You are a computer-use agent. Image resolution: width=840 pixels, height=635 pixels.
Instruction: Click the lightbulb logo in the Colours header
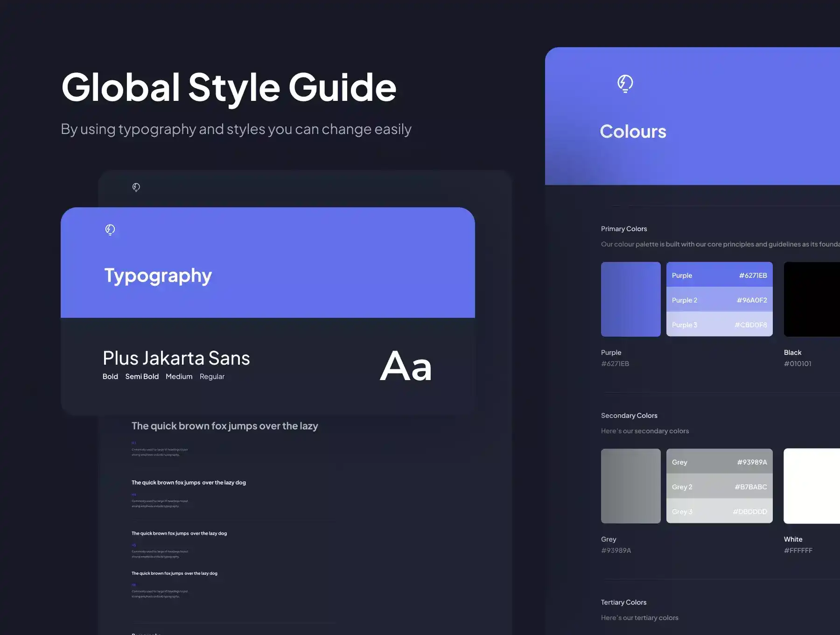(x=625, y=84)
